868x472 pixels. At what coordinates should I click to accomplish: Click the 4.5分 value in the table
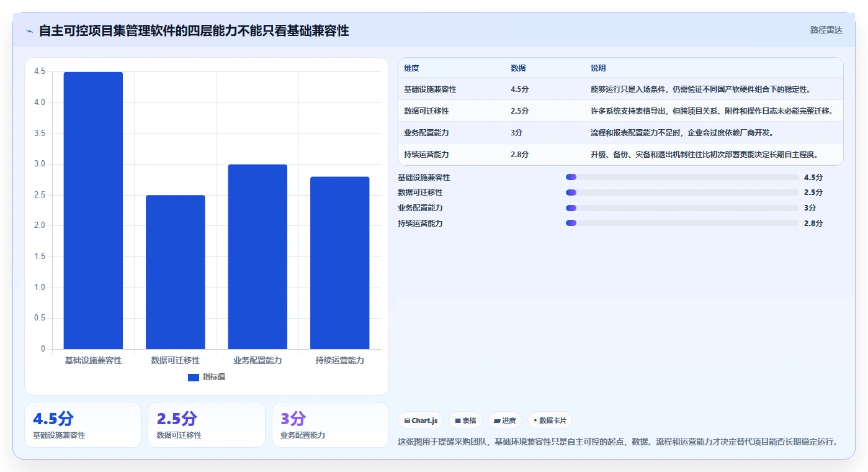tap(520, 89)
